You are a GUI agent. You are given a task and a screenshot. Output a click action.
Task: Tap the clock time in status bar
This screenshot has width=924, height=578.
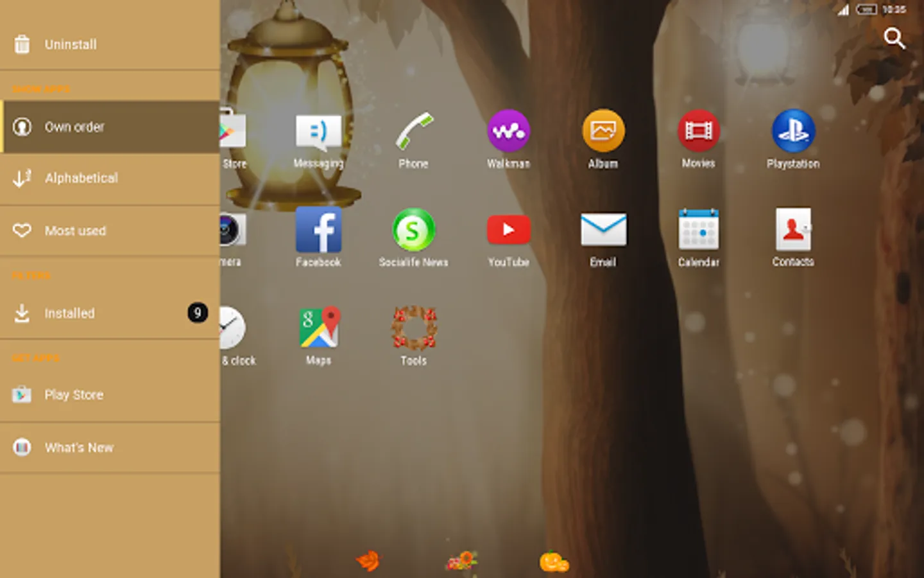(894, 10)
